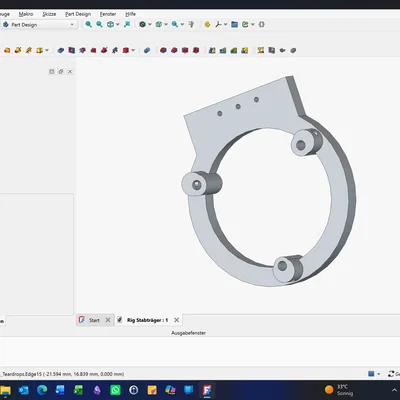Click the curly braces variable set icon
This screenshot has height=400, width=400.
point(262,24)
